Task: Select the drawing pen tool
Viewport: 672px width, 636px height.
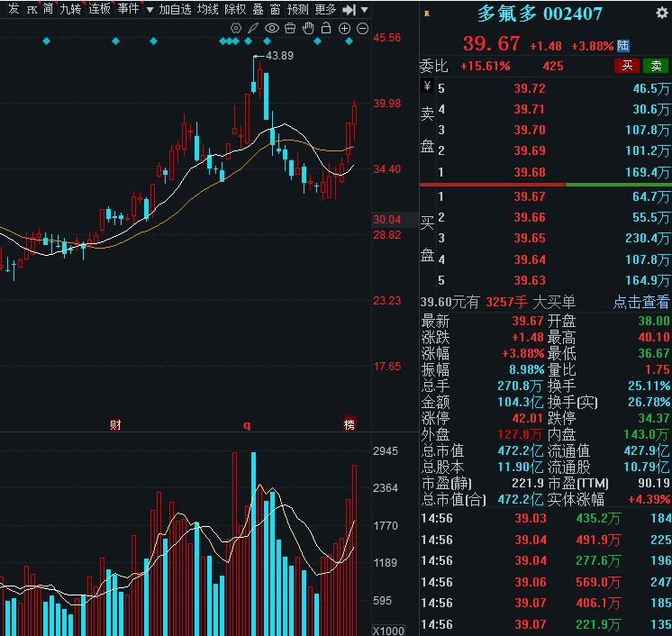Action: coord(253,29)
